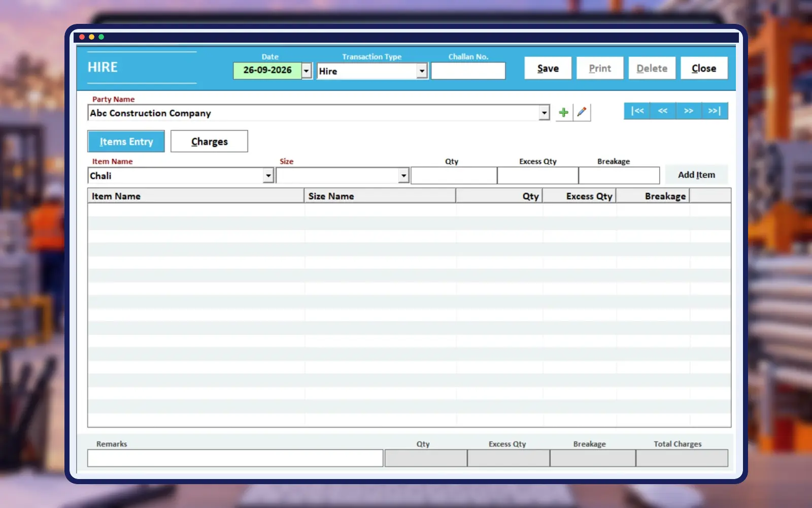Viewport: 812px width, 508px height.
Task: Click the yellow window dot
Action: pyautogui.click(x=91, y=37)
